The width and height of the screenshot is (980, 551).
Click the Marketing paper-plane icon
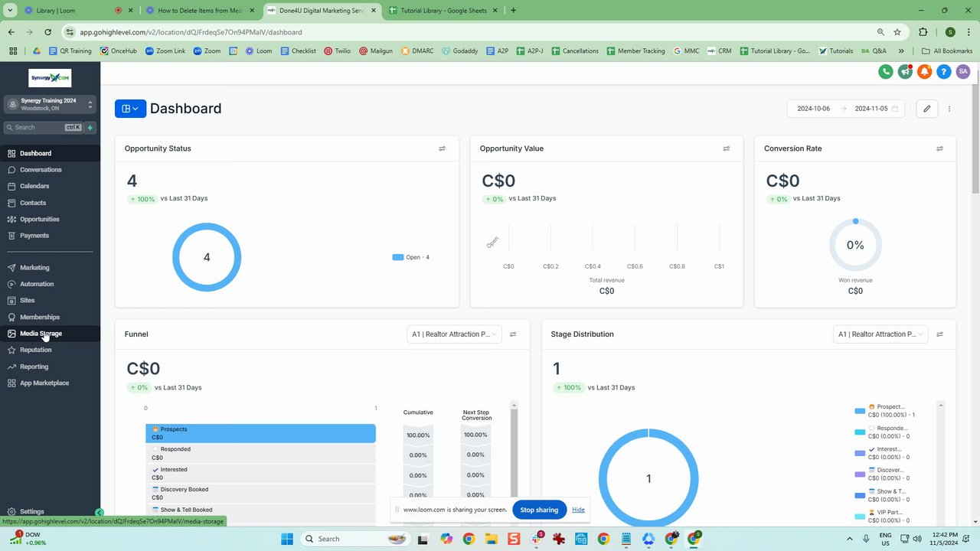11,268
